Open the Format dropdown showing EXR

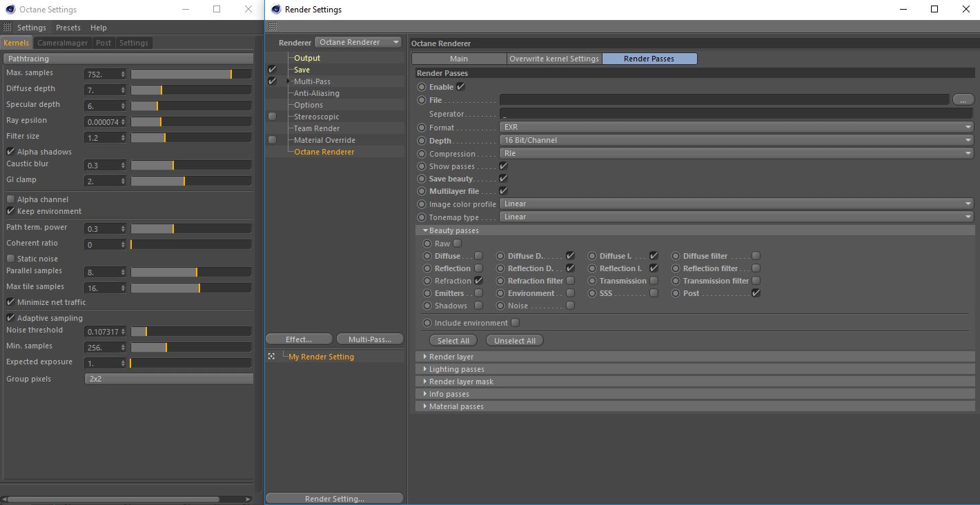pyautogui.click(x=736, y=128)
